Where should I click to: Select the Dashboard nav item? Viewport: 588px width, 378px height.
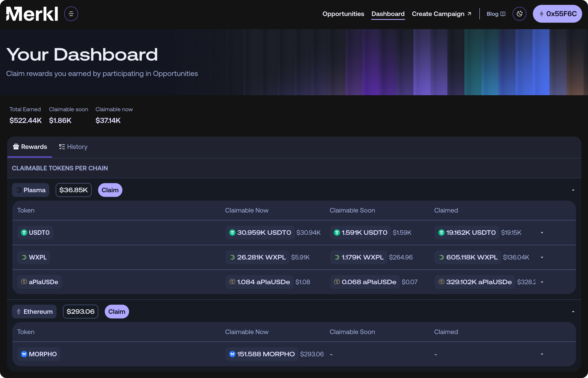pyautogui.click(x=388, y=14)
